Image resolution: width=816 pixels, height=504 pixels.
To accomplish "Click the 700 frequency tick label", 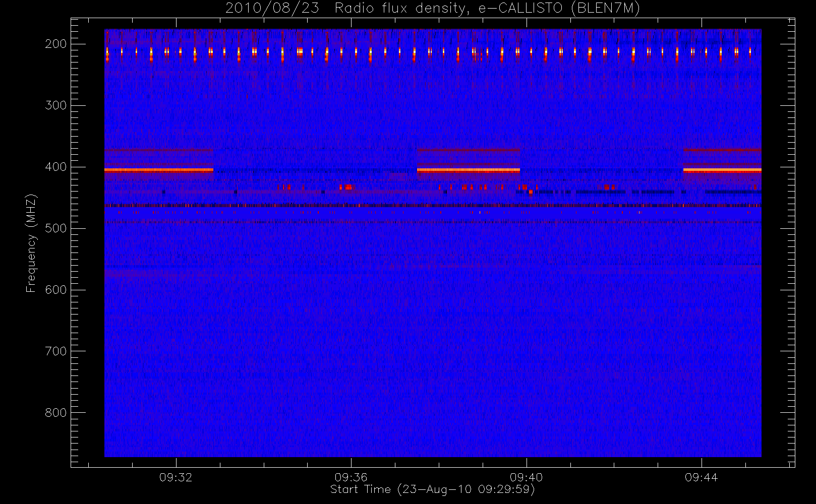I will (x=56, y=351).
